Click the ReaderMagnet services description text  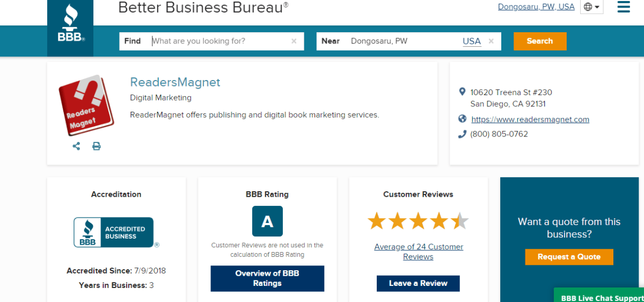coord(255,115)
